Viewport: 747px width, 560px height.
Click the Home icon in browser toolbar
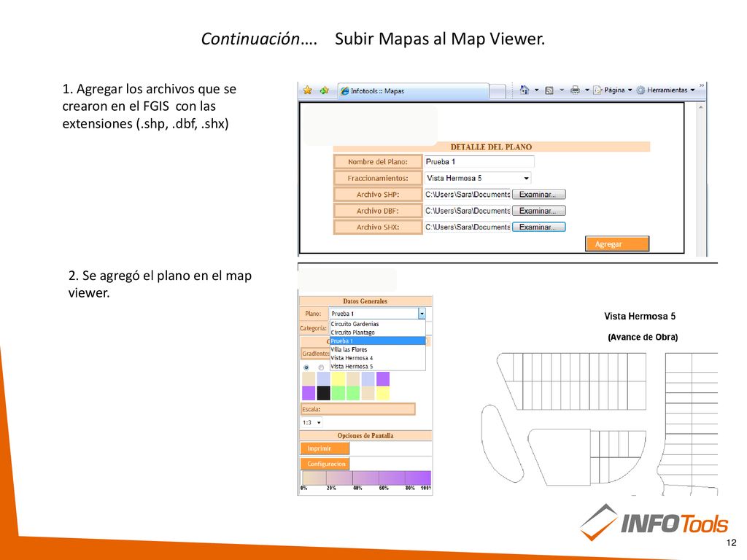pyautogui.click(x=525, y=90)
